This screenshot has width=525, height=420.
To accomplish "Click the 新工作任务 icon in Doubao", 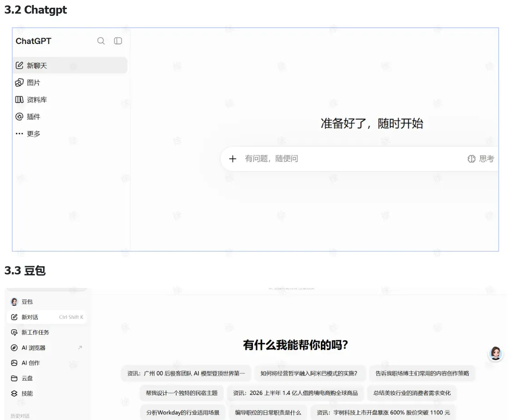I will click(x=14, y=332).
